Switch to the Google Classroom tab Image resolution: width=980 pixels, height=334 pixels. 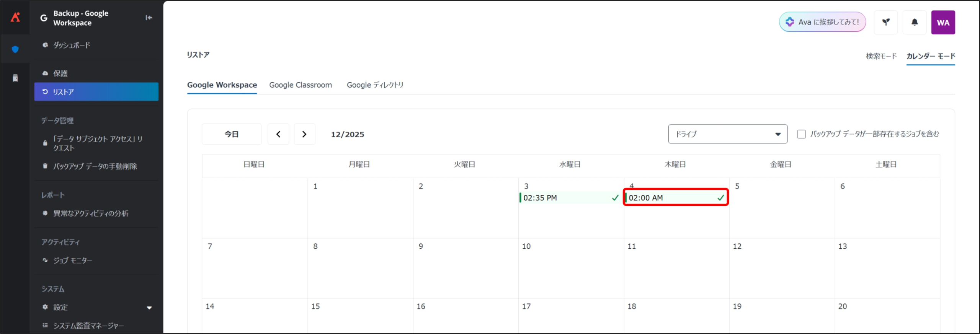(301, 85)
